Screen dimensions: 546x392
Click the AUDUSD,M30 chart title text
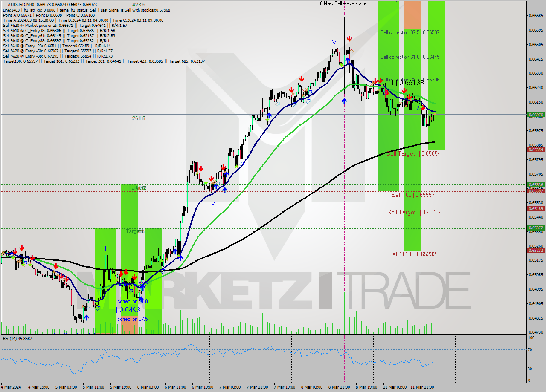click(21, 4)
